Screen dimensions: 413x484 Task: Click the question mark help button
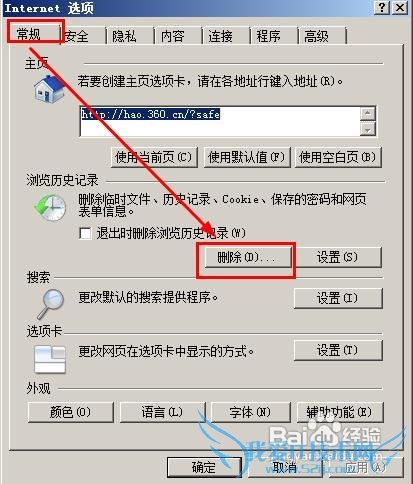pyautogui.click(x=382, y=7)
